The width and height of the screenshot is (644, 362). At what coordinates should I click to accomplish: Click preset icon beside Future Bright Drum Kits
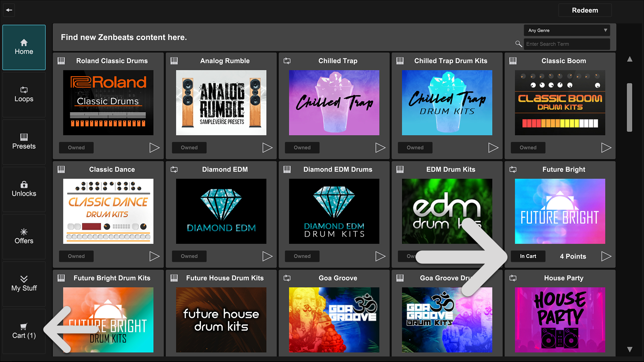click(61, 278)
